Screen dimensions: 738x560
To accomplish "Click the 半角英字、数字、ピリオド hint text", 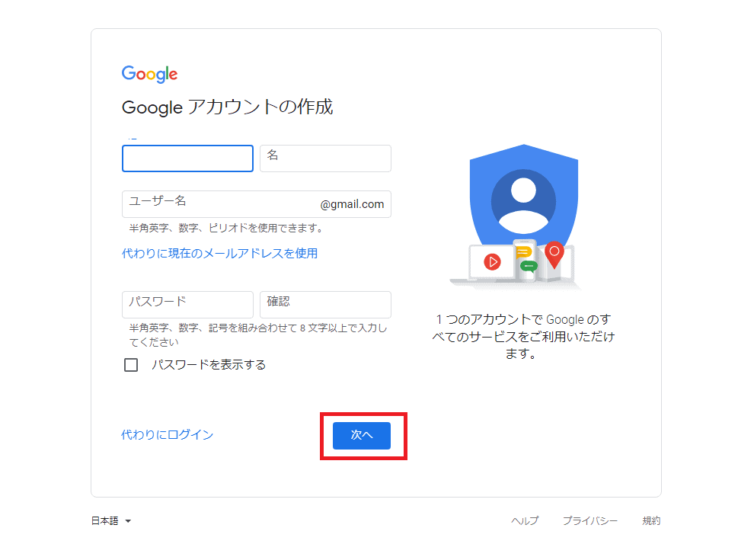I will [x=227, y=228].
